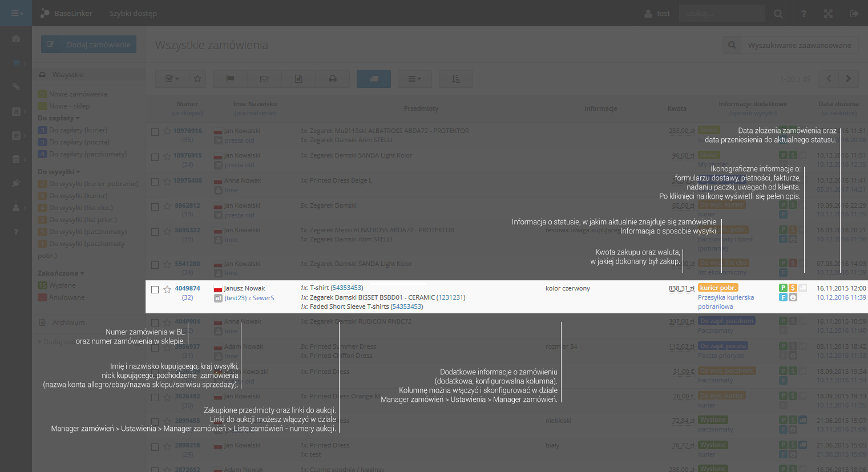Click the kurier pobr. status label

tap(718, 288)
